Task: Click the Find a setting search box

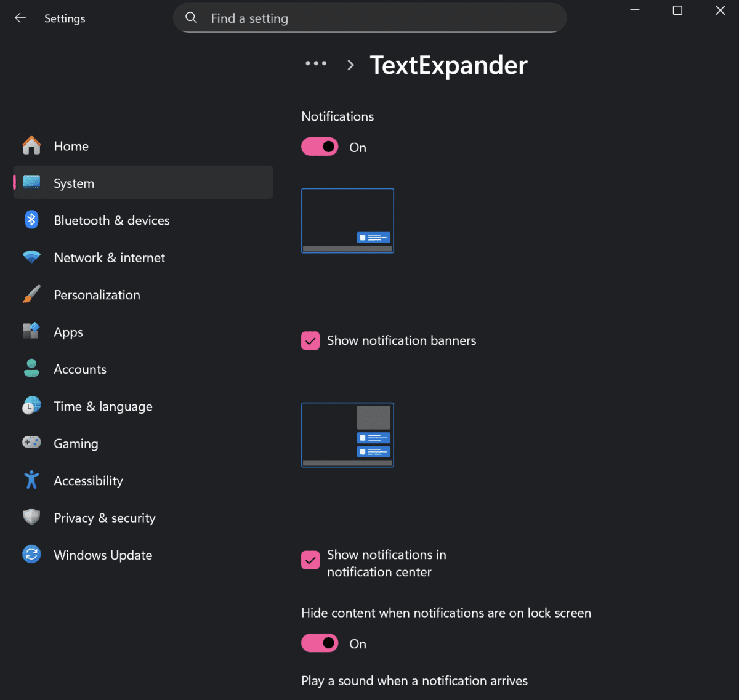Action: (369, 18)
